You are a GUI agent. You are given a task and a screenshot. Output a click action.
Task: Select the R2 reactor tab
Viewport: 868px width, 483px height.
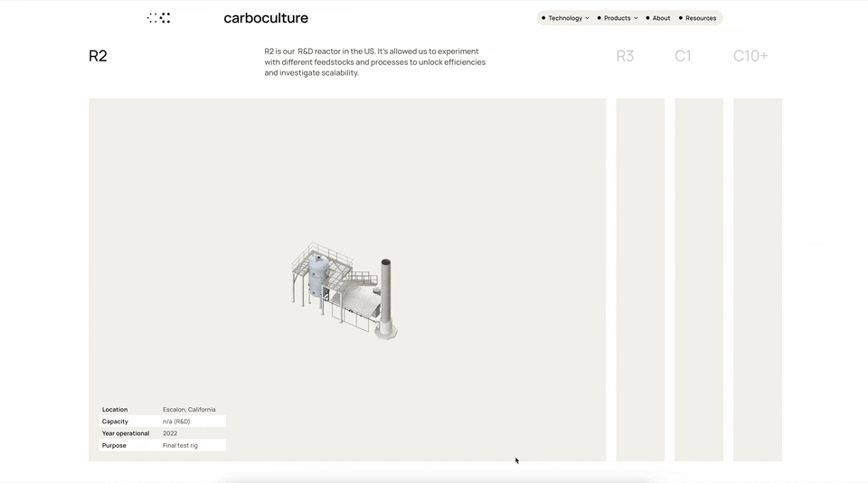click(x=98, y=56)
